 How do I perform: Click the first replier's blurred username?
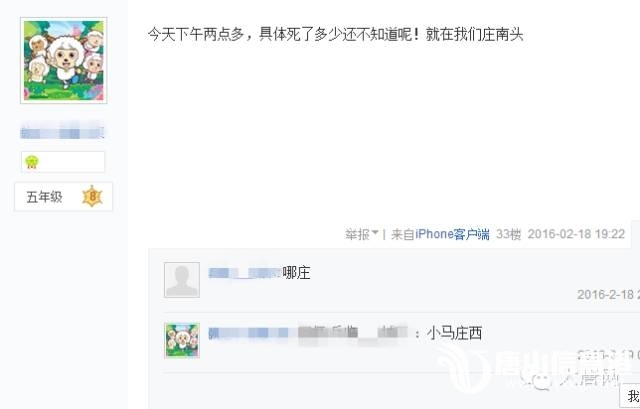(245, 273)
